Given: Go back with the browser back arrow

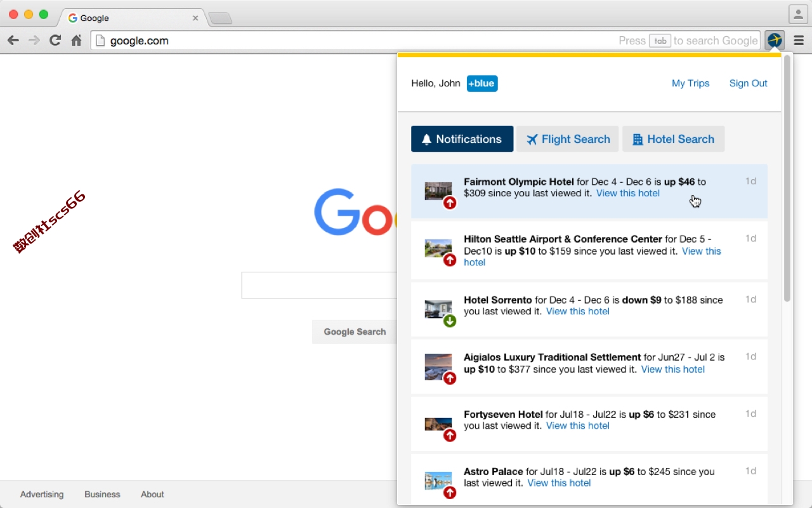Looking at the screenshot, I should pos(13,41).
